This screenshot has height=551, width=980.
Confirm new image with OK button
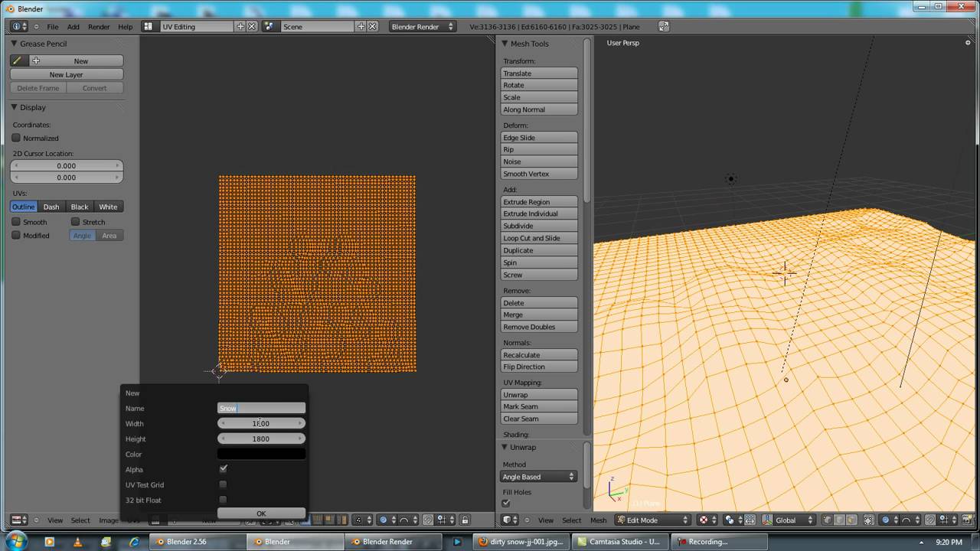pos(261,514)
